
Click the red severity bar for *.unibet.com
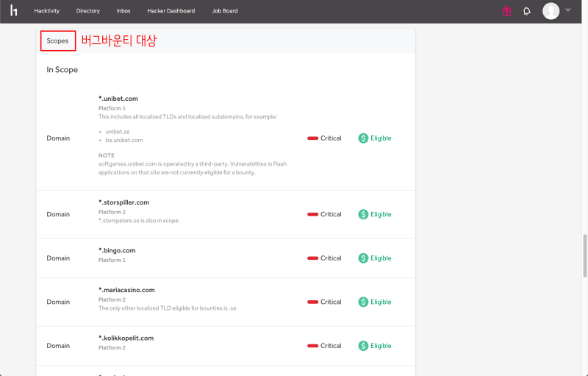pyautogui.click(x=313, y=138)
